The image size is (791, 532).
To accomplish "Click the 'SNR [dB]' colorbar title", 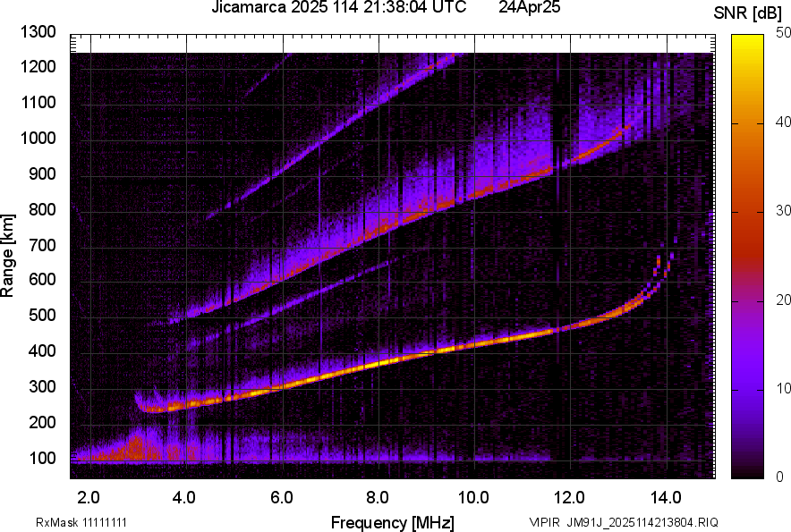I will point(748,13).
